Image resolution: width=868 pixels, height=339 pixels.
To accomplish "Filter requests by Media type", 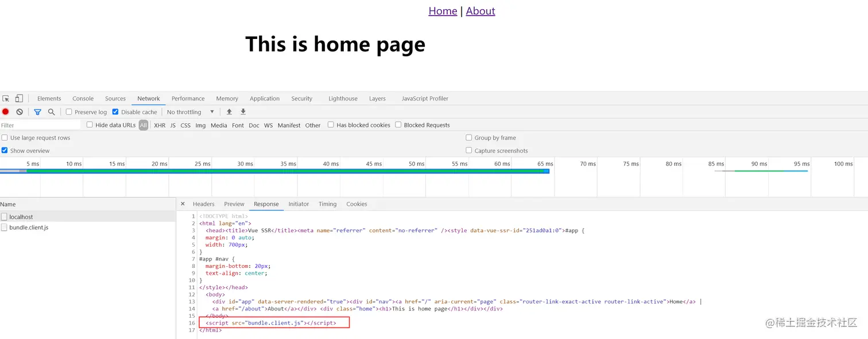I will pos(219,125).
